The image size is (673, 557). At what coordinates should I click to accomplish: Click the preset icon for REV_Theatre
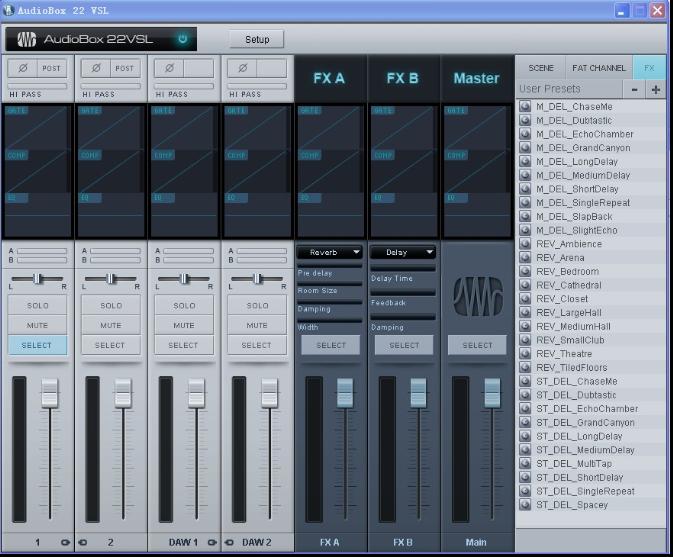click(x=525, y=354)
